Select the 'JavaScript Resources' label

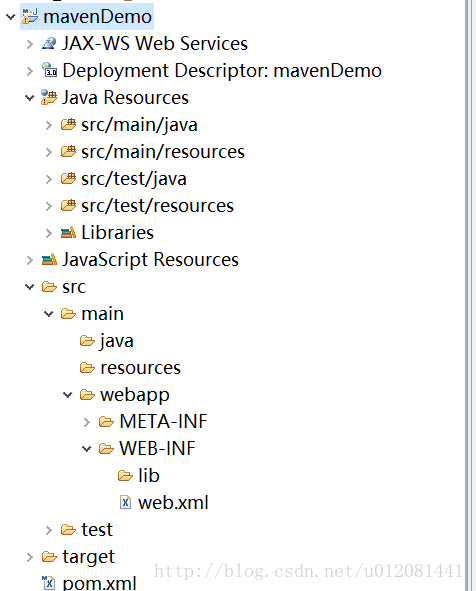click(150, 260)
